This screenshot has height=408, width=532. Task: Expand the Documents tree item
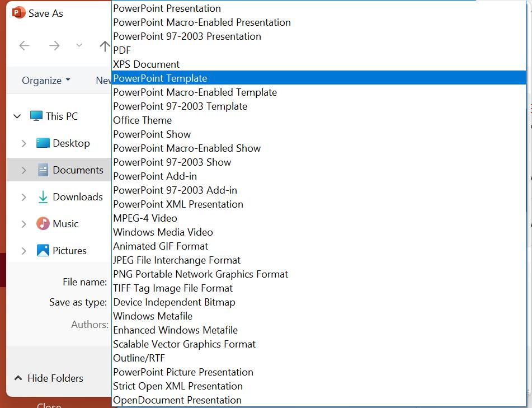pyautogui.click(x=23, y=170)
